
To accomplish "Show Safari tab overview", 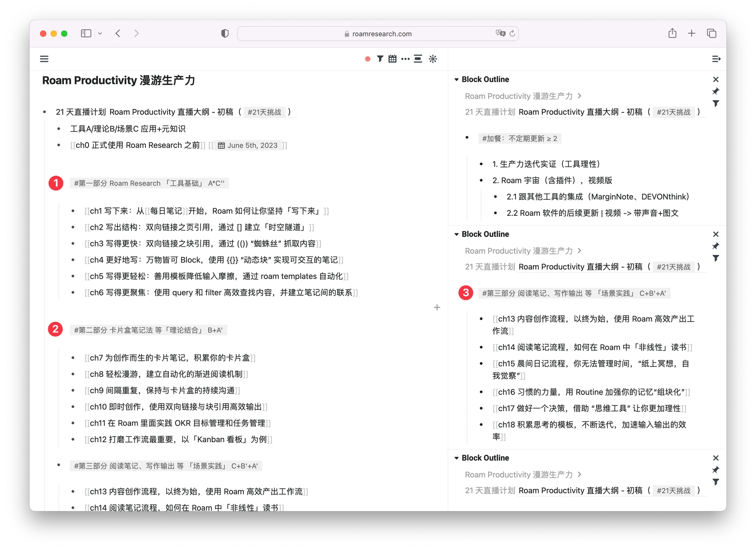I will 711,33.
